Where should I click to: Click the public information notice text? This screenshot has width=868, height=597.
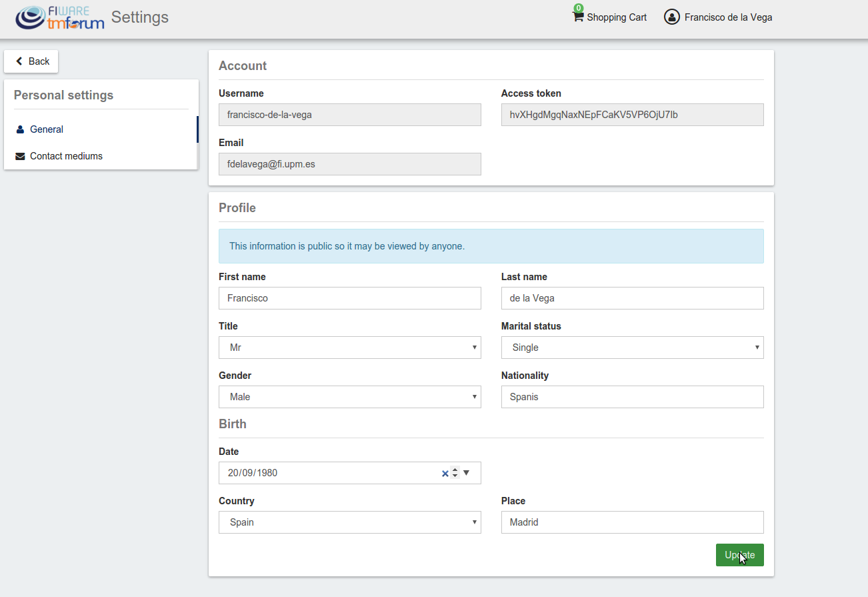[x=347, y=246]
